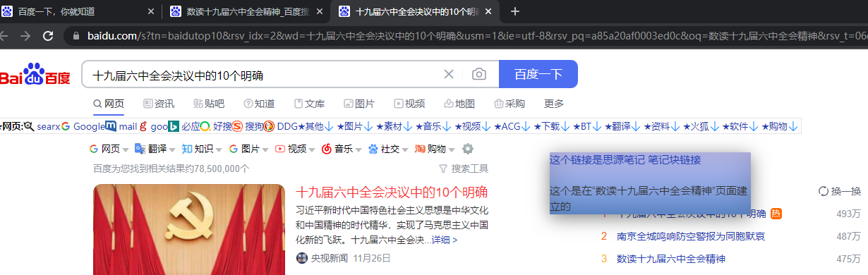Clear the search box with X icon
The width and height of the screenshot is (868, 275).
449,74
